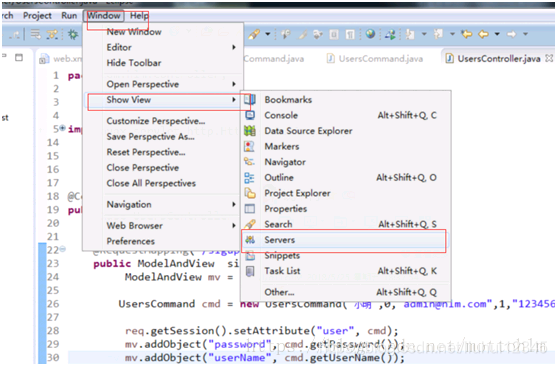Click the Debug bug toolbar icon
557x366 pixels.
(x=73, y=34)
